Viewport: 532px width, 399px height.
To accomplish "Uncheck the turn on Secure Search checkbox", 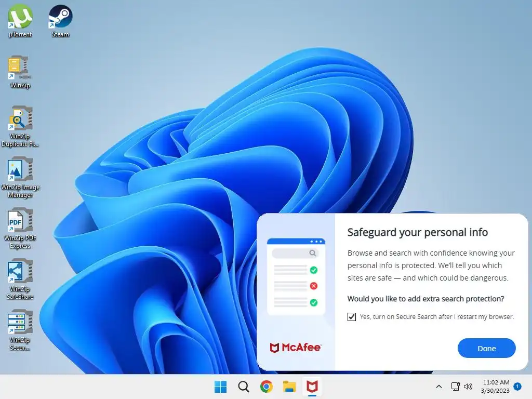I will click(352, 317).
